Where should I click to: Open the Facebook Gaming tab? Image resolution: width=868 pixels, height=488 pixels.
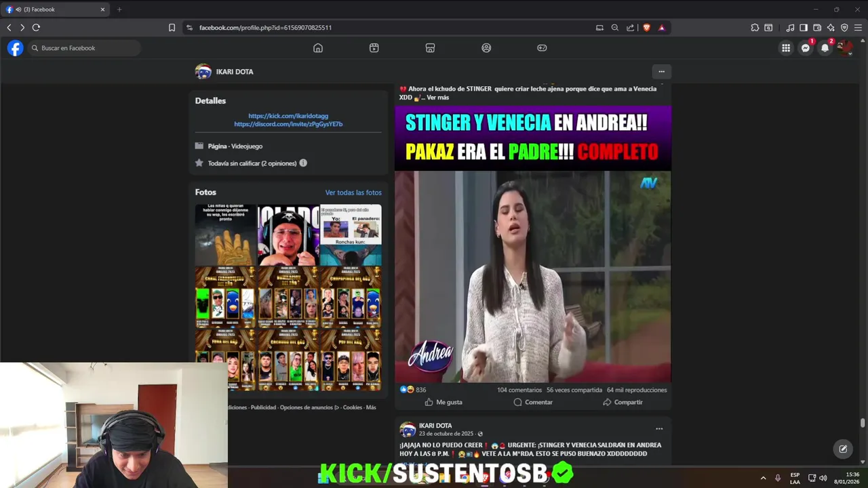[x=542, y=48]
